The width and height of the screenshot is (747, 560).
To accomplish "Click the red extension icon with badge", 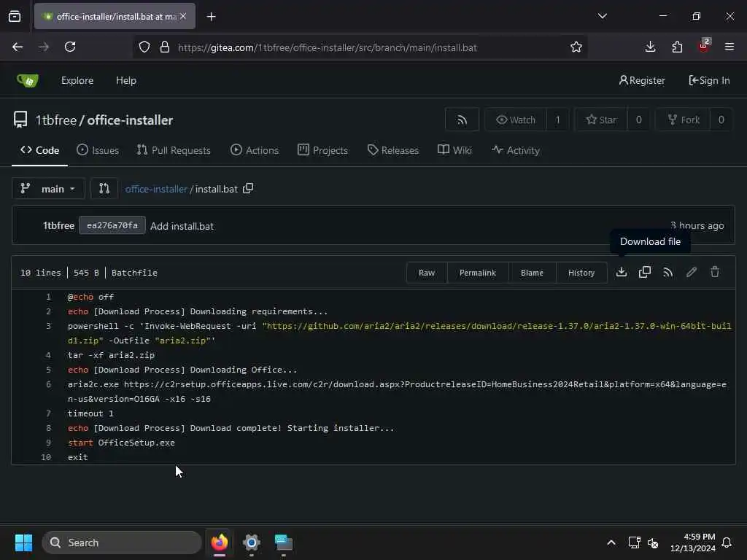I will tap(704, 46).
